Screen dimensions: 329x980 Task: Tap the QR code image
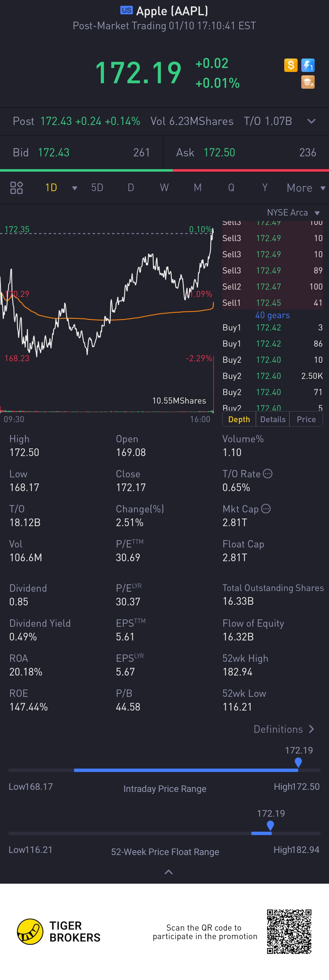(x=289, y=931)
